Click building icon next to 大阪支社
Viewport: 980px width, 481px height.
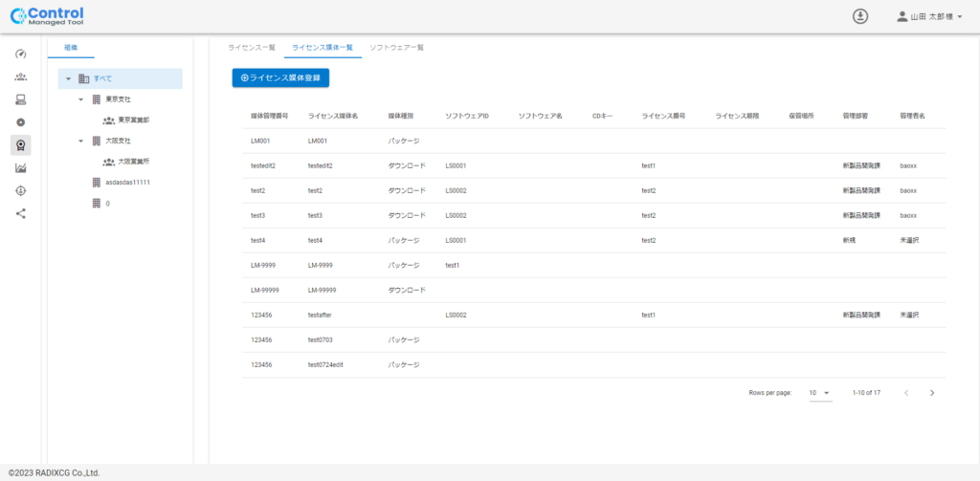coord(97,141)
